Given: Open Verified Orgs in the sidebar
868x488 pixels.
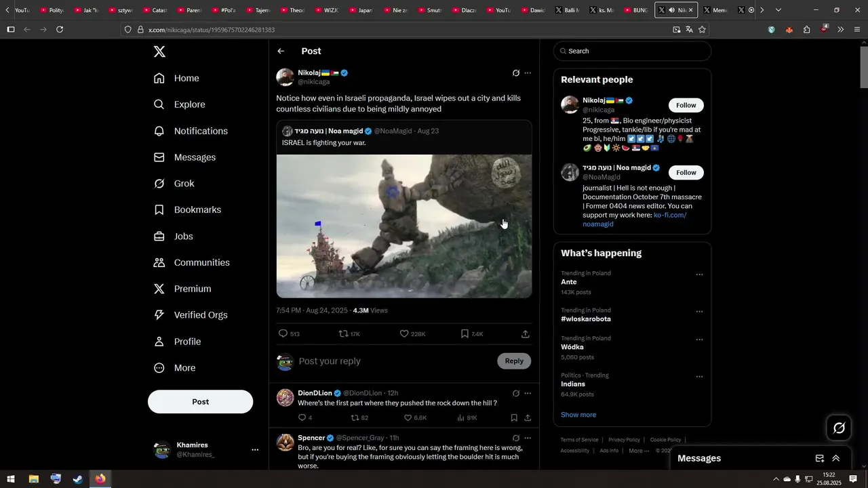Looking at the screenshot, I should [191, 315].
